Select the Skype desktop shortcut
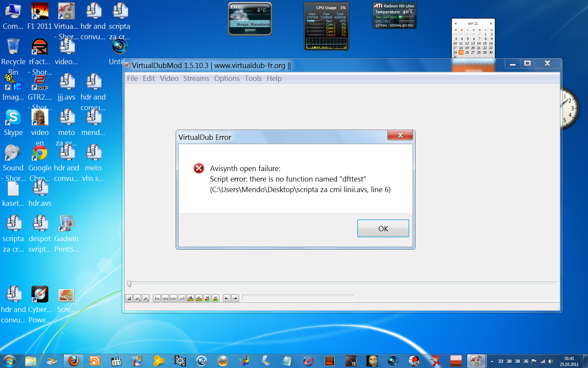Screen dimensions: 588x368 [x=13, y=123]
